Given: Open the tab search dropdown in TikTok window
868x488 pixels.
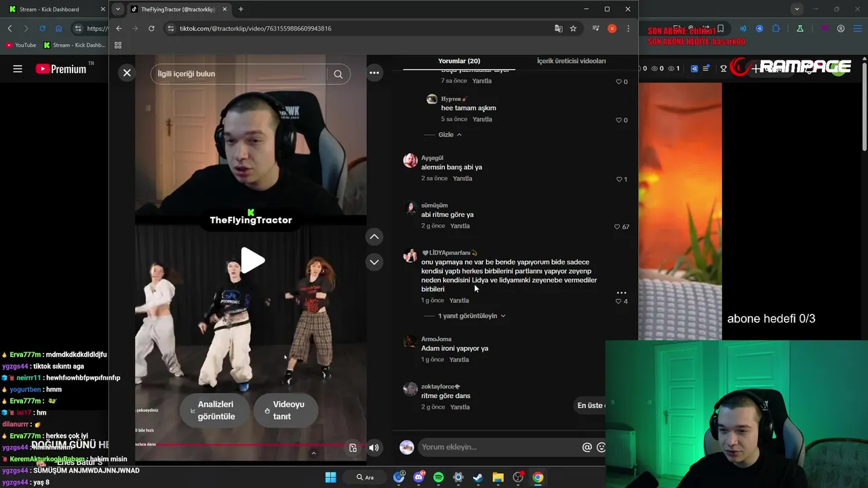Looking at the screenshot, I should point(118,9).
